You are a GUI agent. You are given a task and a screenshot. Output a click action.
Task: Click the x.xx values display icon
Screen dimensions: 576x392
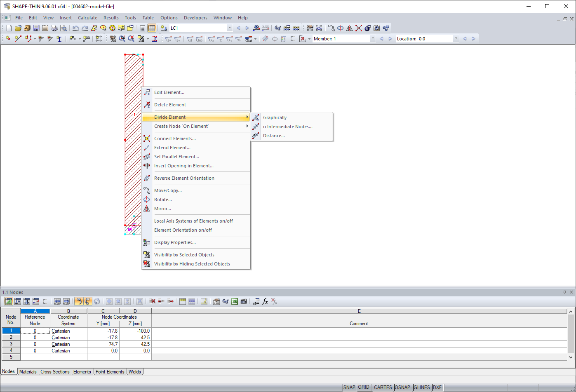[265, 28]
